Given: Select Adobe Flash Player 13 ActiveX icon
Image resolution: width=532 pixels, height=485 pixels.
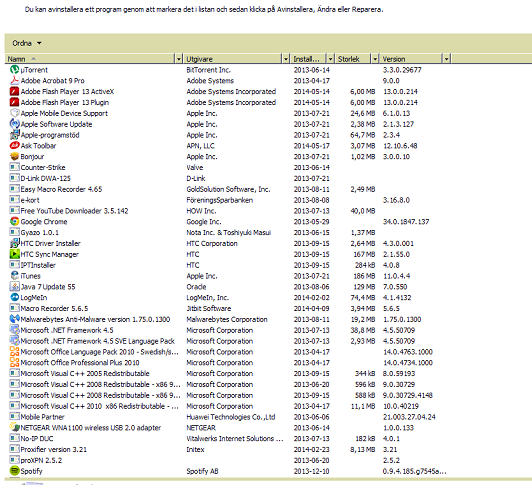Looking at the screenshot, I should pyautogui.click(x=14, y=91).
